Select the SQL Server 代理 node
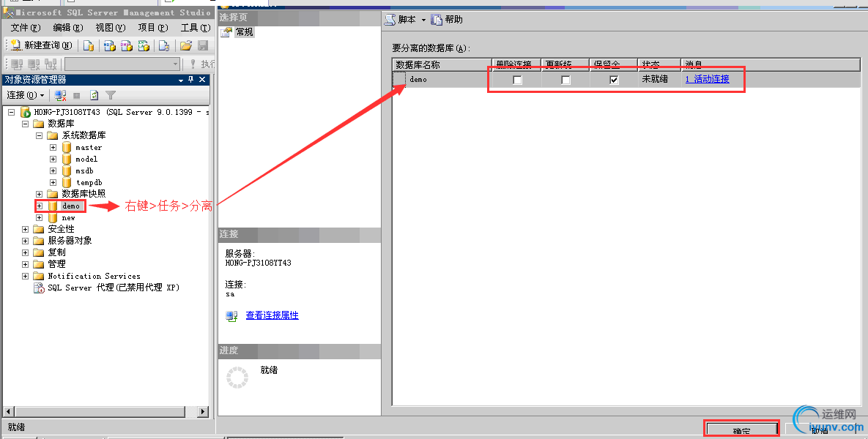This screenshot has width=868, height=439. pos(114,288)
